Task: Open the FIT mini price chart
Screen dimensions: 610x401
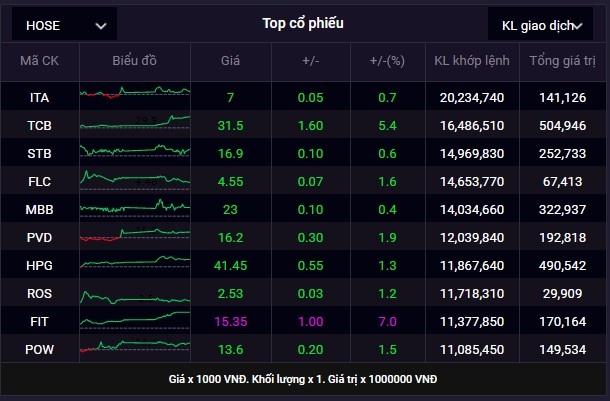Action: point(134,322)
